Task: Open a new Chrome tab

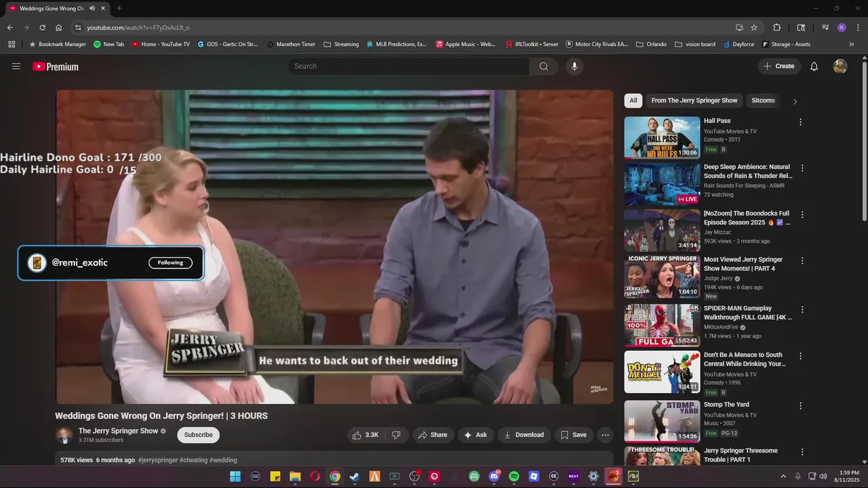Action: tap(119, 8)
